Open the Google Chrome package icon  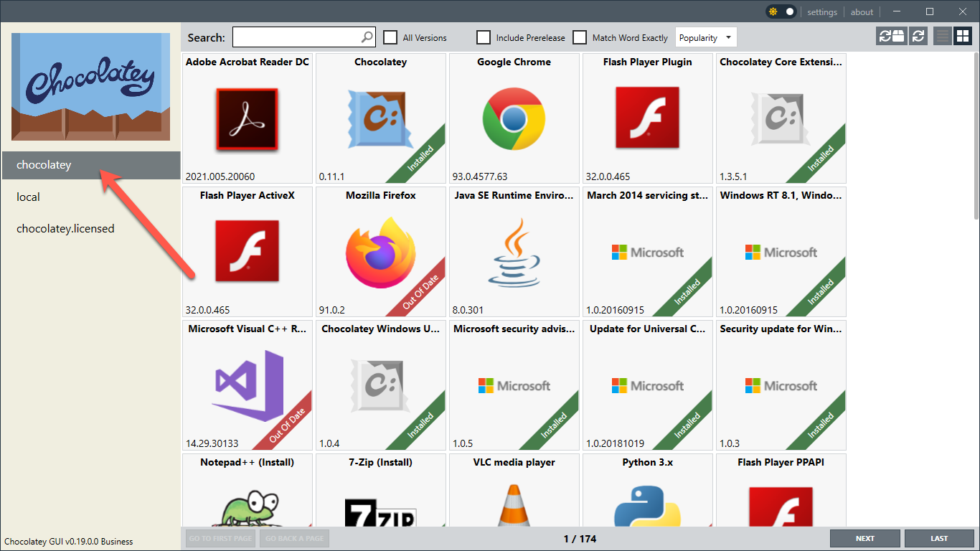[514, 119]
